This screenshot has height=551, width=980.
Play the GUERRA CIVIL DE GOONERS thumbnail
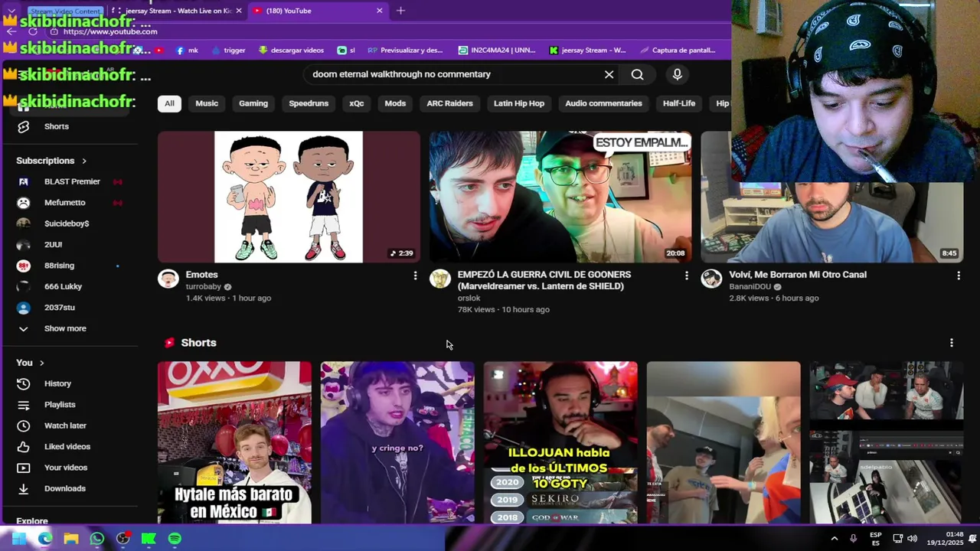click(560, 197)
